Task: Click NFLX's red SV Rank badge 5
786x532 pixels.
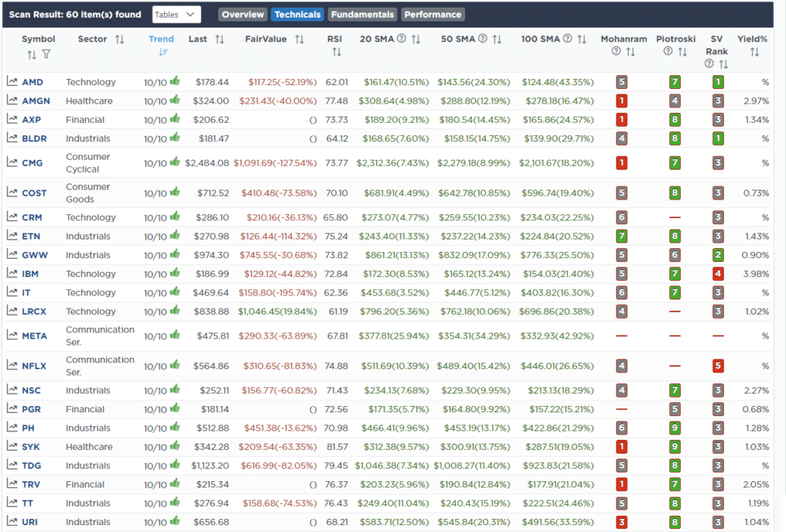Action: click(x=718, y=366)
